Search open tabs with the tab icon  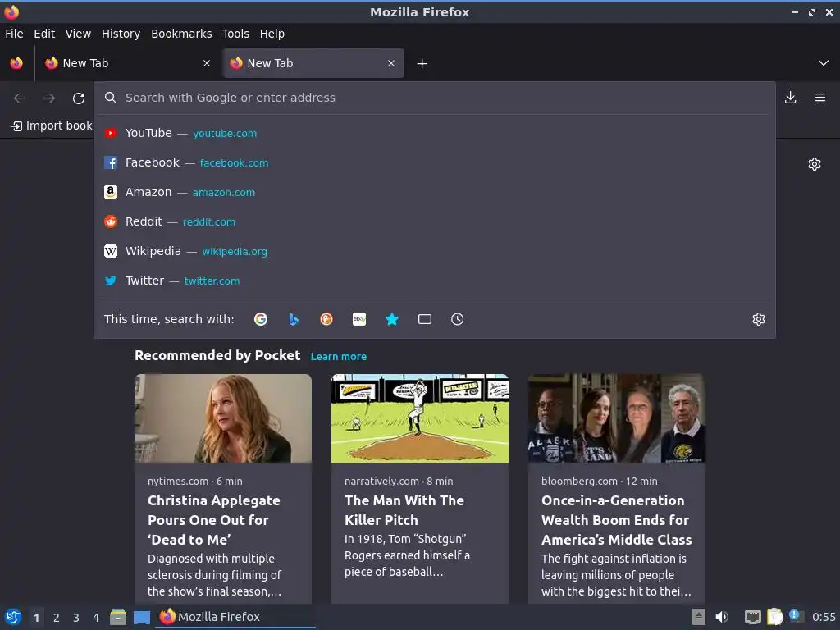tap(425, 319)
